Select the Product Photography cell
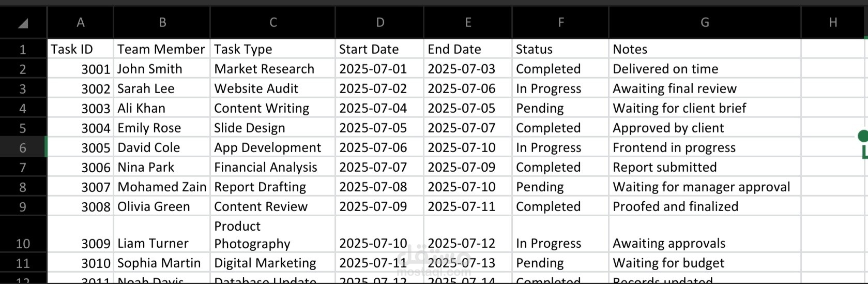The height and width of the screenshot is (284, 868). (273, 234)
